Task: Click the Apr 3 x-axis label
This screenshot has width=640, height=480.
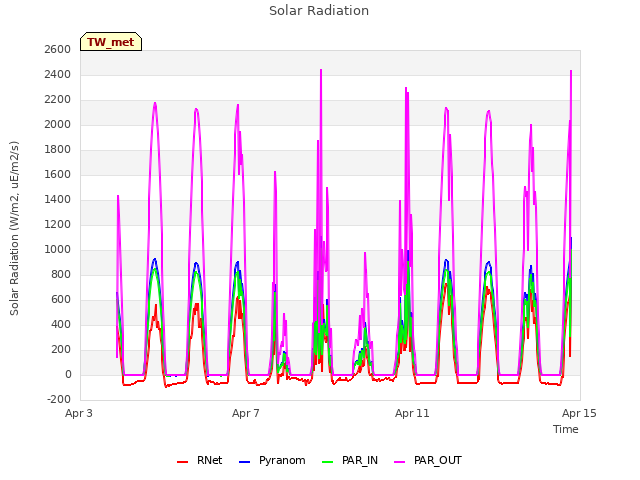Action: click(x=79, y=413)
